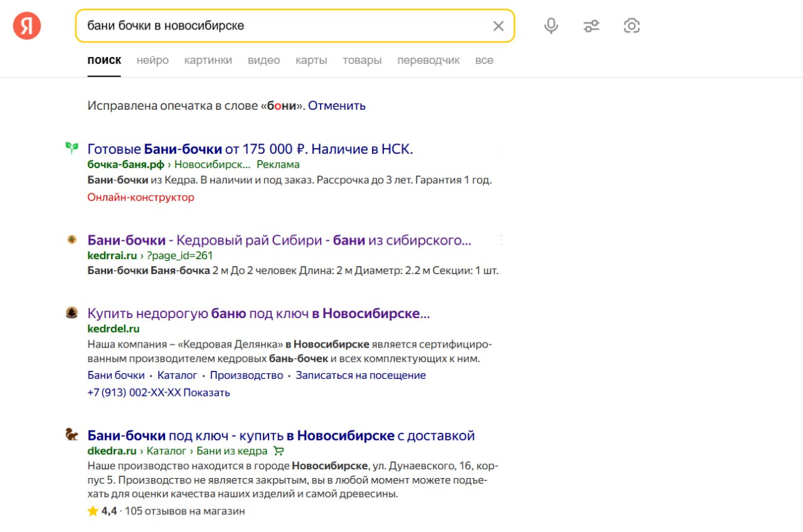Open the '105 отзывов на магазин' reviews
803x532 pixels.
point(185,511)
